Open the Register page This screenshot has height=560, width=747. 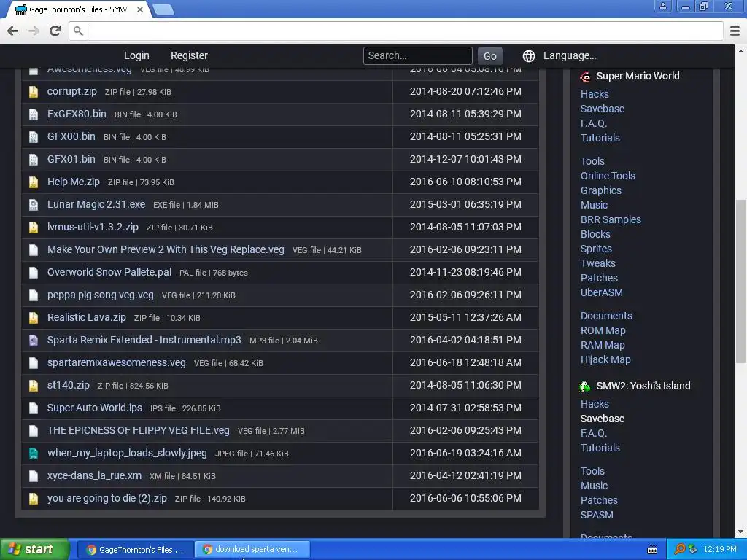coord(189,55)
